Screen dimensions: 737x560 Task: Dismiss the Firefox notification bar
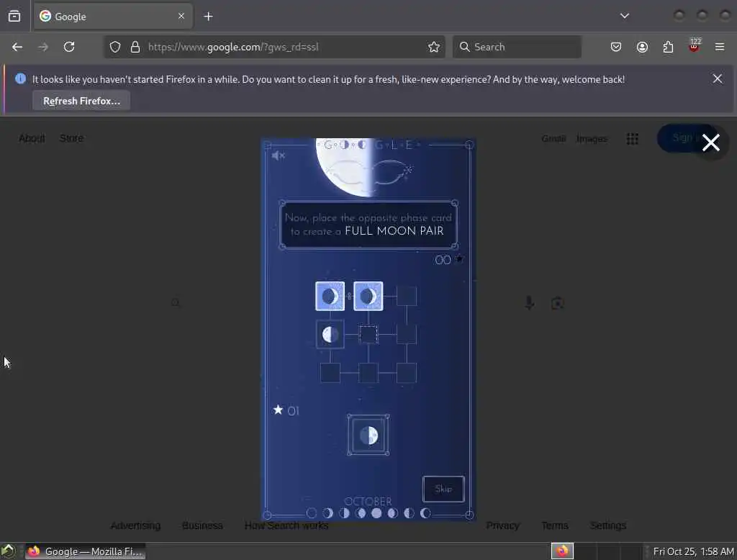coord(718,78)
